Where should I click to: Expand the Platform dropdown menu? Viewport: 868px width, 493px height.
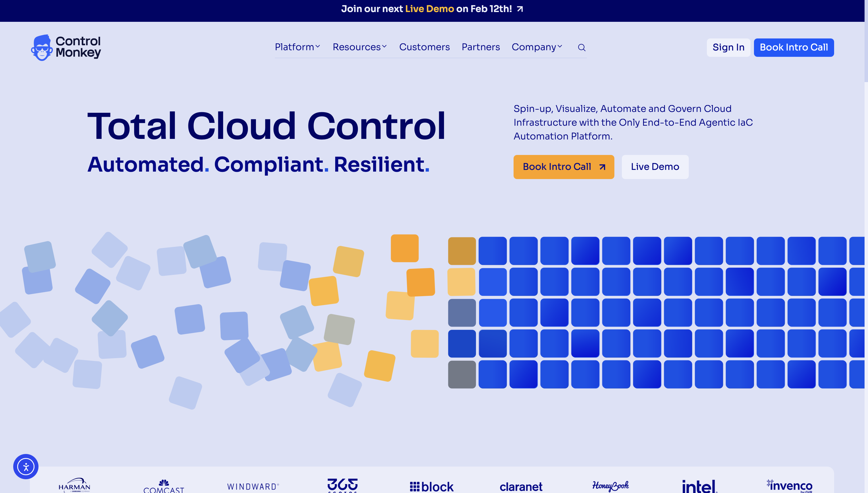297,47
